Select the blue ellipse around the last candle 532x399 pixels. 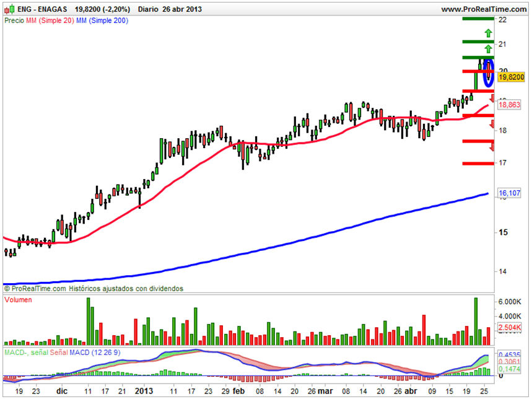[489, 72]
